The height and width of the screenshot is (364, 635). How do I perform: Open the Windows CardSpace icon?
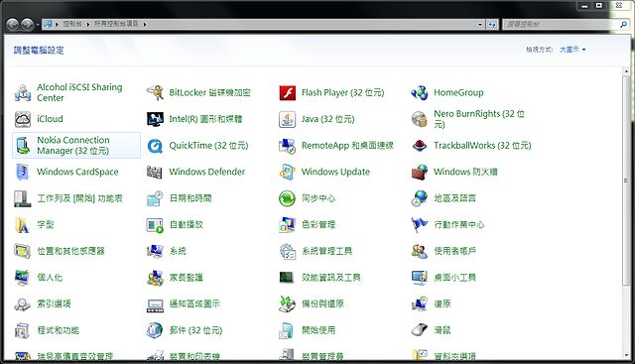pyautogui.click(x=23, y=172)
